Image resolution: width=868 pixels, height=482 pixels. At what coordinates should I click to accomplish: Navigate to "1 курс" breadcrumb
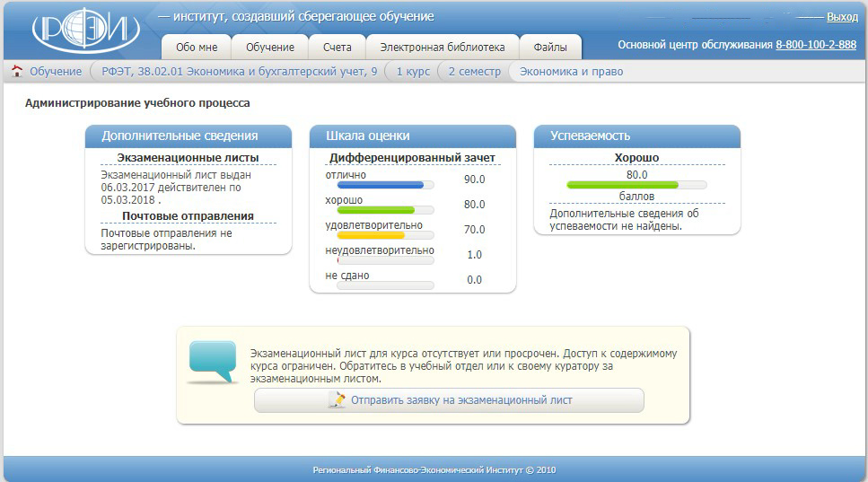click(413, 71)
